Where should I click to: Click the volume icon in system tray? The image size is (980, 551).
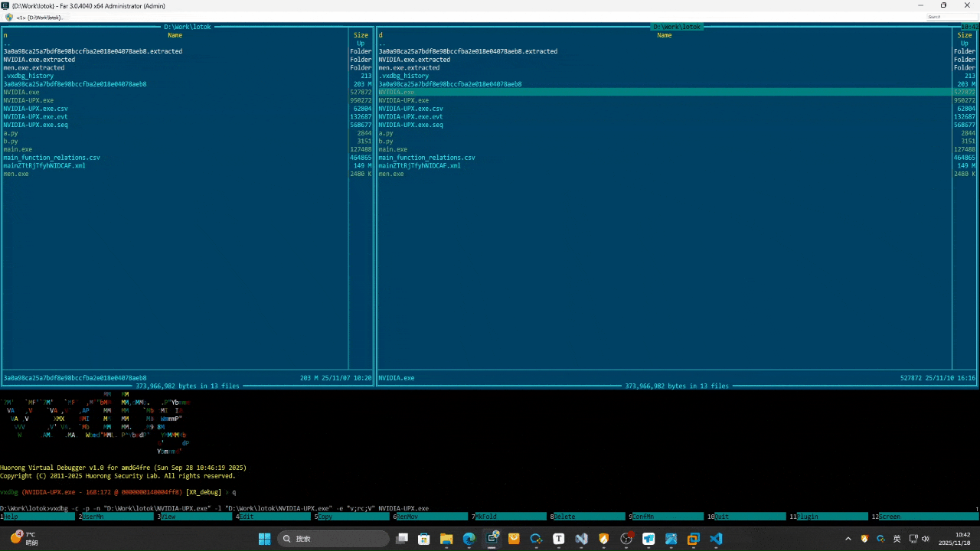tap(926, 539)
